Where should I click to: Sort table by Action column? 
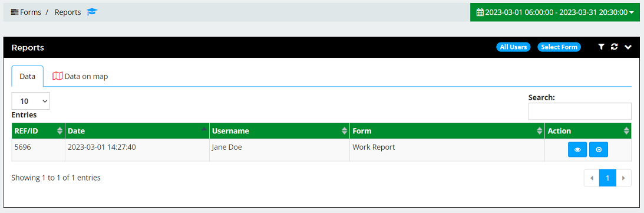588,131
